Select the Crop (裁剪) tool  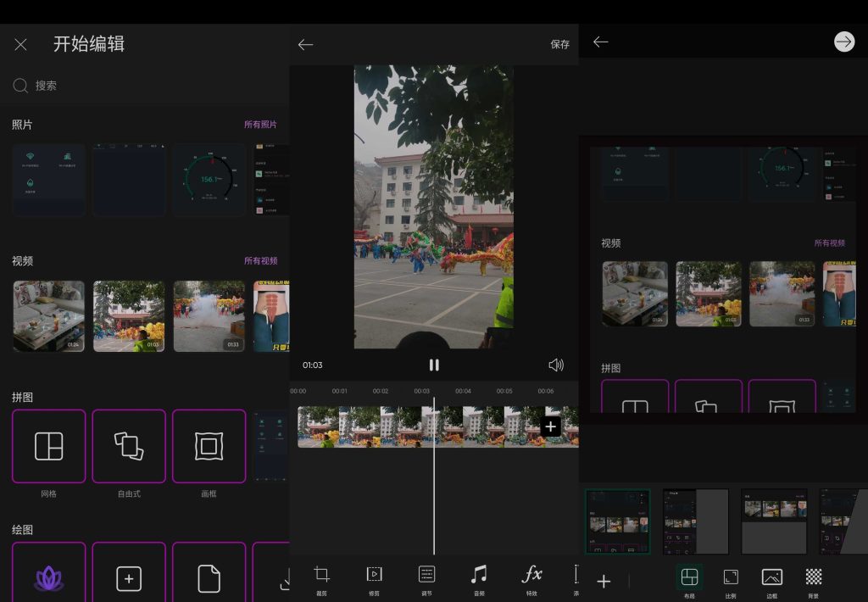(321, 579)
